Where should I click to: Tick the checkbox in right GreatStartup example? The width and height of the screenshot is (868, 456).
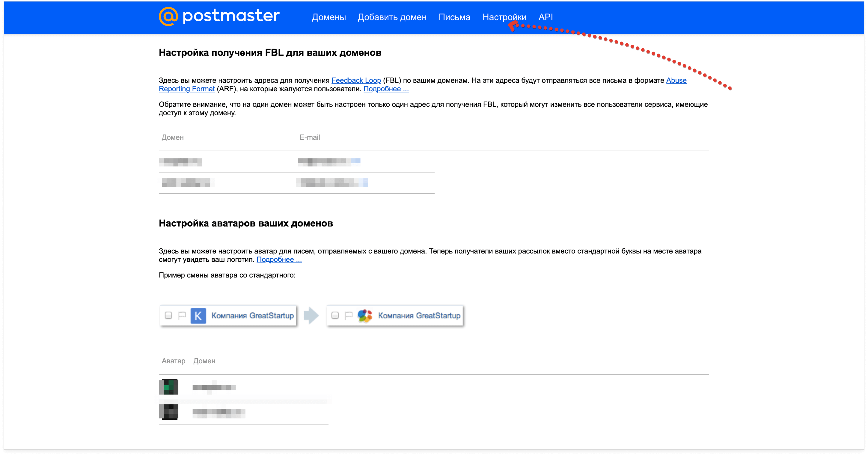pyautogui.click(x=335, y=316)
